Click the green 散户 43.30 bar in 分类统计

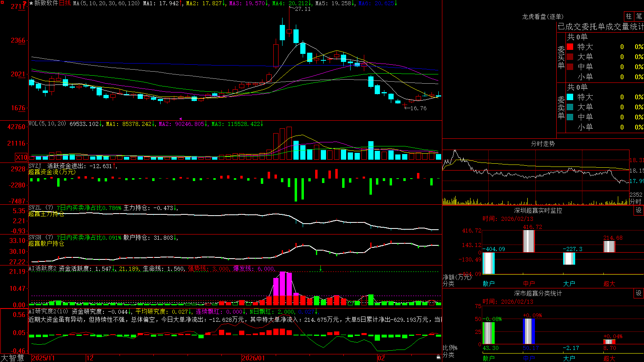coord(489,333)
